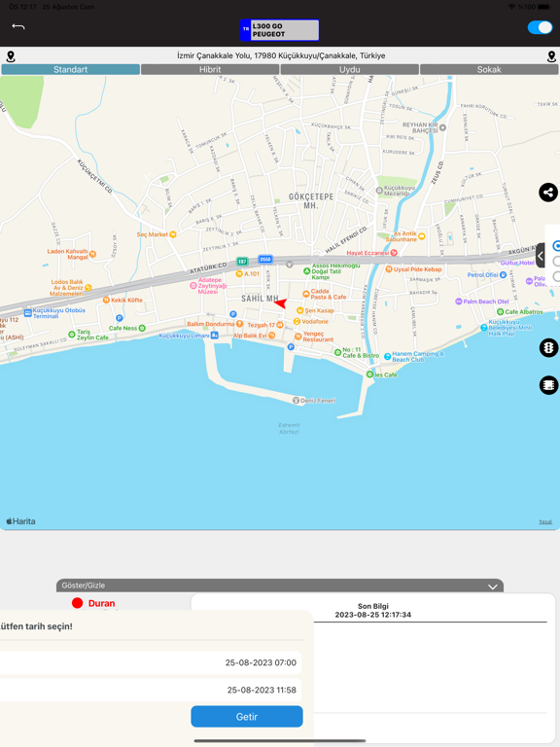Tap Küçükkuyu Limanı harbor icon
The width and height of the screenshot is (560, 747).
click(x=215, y=336)
